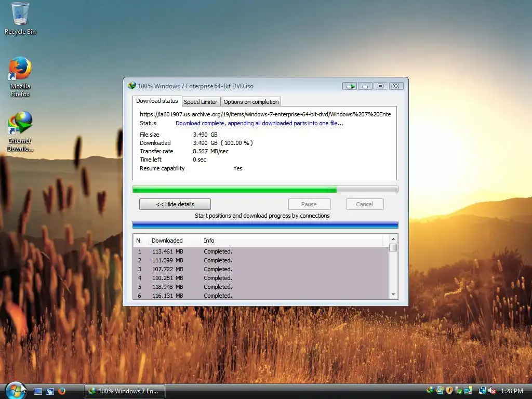Click the taskbar clock showing 1:28 PM
Screen dimensions: 532x399
512,391
